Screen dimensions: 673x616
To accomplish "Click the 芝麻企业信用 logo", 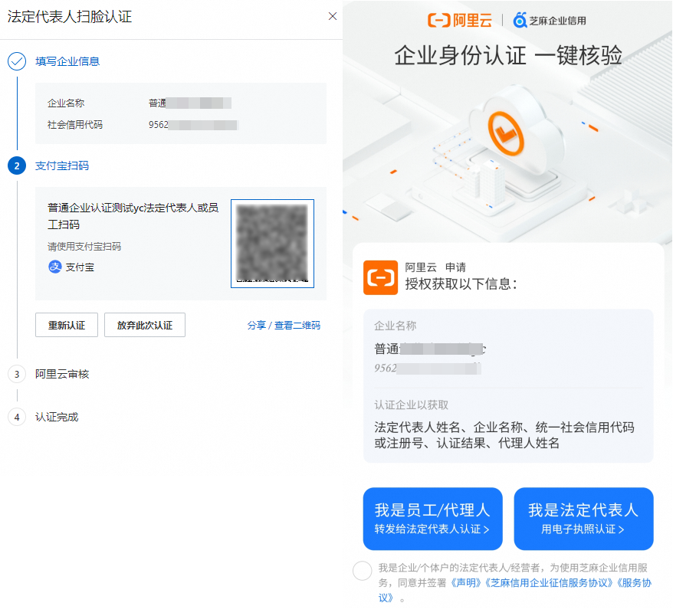I will point(550,20).
